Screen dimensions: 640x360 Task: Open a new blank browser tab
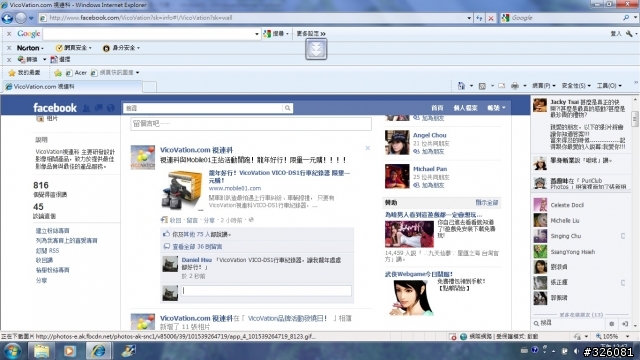(149, 87)
